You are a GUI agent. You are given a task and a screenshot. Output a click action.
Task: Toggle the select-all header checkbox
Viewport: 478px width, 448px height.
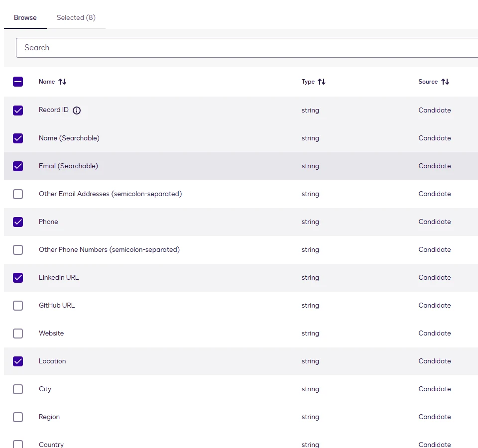18,82
